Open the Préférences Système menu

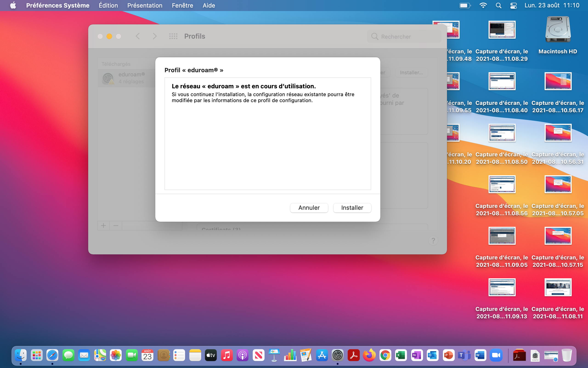pyautogui.click(x=58, y=5)
